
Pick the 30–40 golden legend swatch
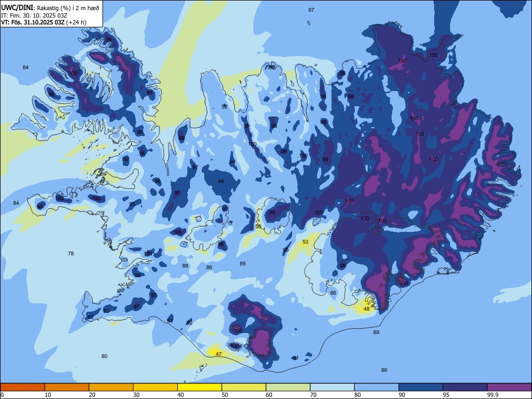pyautogui.click(x=155, y=387)
